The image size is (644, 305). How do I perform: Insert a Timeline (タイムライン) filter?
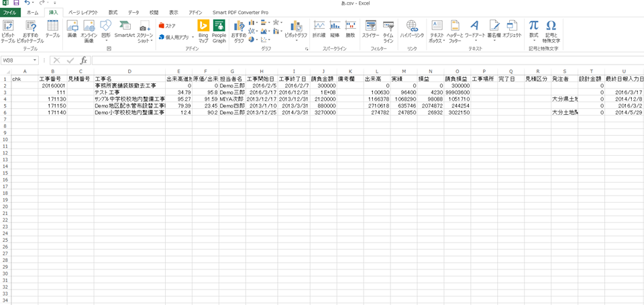tap(388, 32)
